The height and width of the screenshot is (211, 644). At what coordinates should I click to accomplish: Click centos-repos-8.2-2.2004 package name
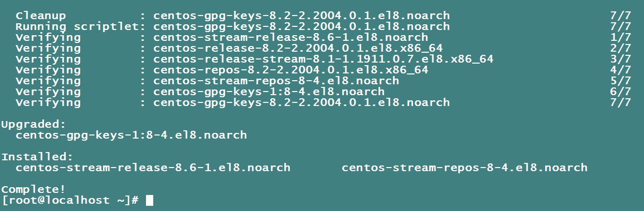291,70
